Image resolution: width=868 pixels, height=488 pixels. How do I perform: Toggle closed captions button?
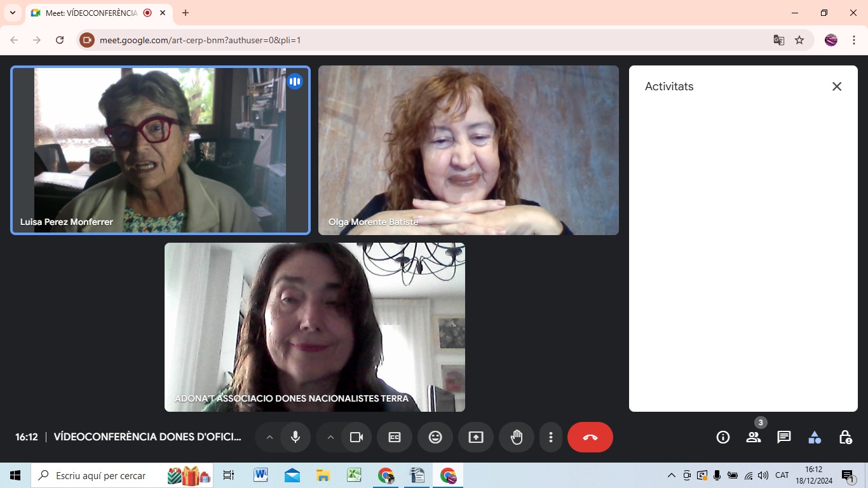(x=395, y=437)
